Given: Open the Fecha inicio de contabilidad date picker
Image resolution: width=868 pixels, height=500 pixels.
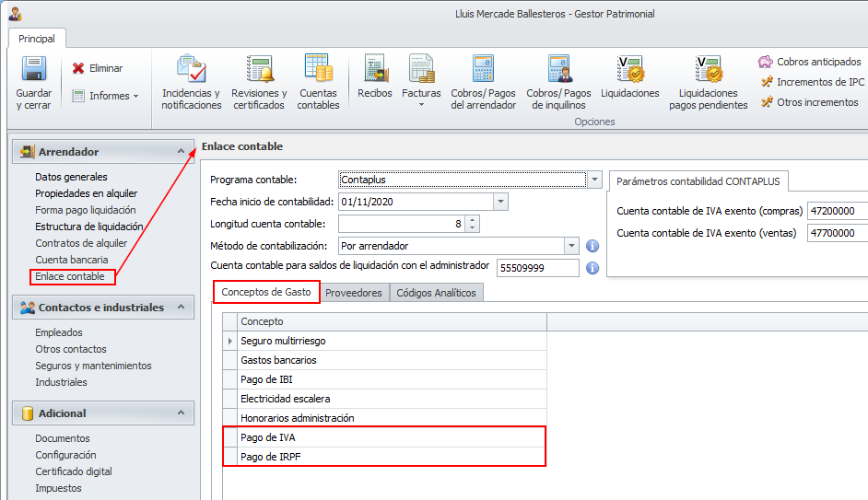Looking at the screenshot, I should click(500, 202).
